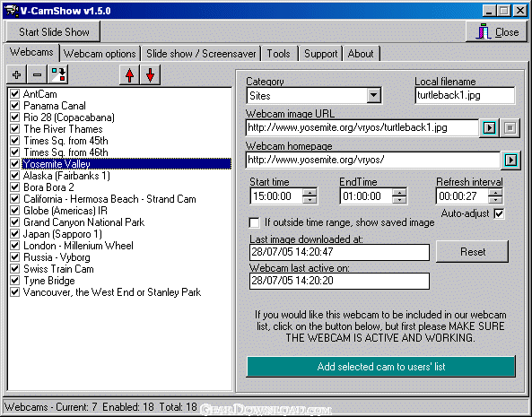
Task: Toggle the Auto-adjust checkbox
Action: click(499, 213)
